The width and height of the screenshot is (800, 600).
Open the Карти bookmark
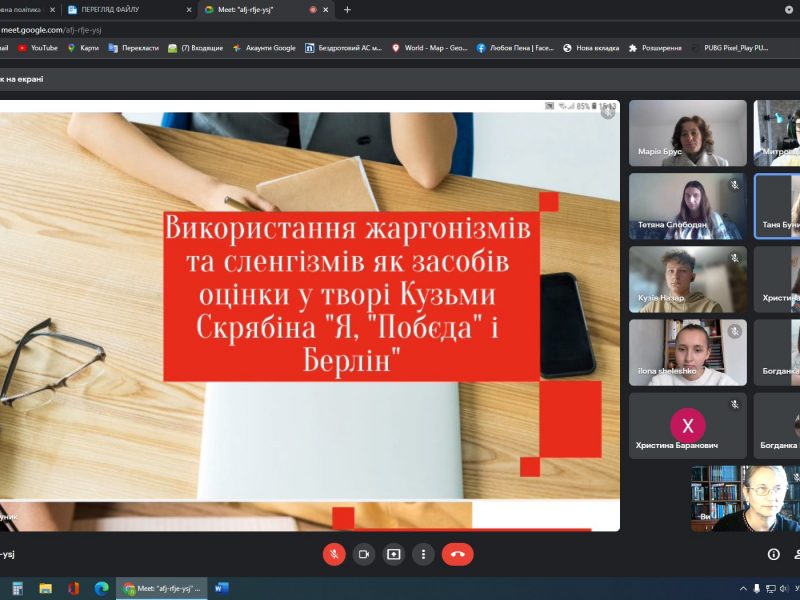tap(83, 47)
